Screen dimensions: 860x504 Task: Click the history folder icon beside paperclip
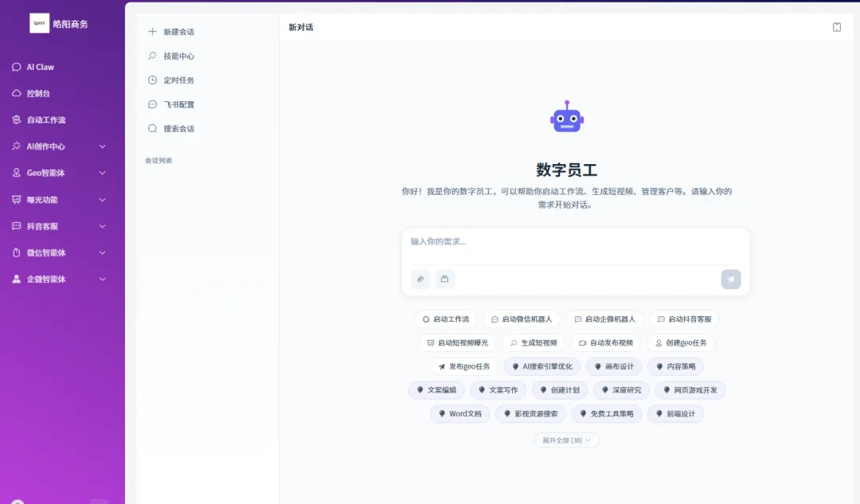(444, 279)
